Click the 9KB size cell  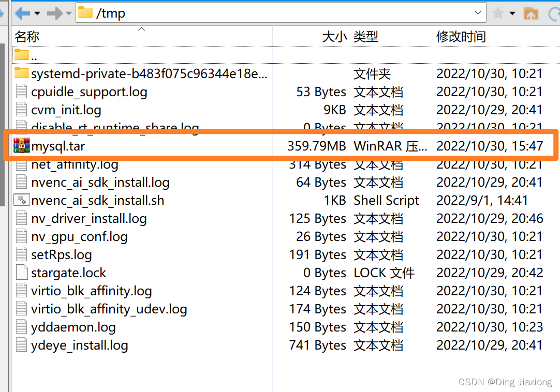coord(335,110)
